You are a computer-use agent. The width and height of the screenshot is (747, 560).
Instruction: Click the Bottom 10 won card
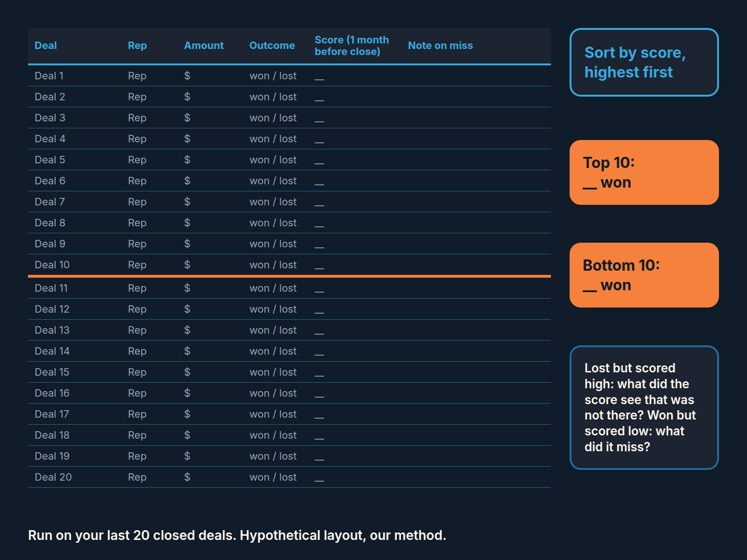point(644,275)
